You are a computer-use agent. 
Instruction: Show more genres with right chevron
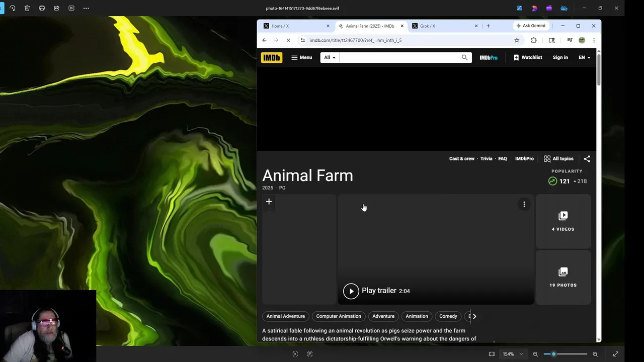coord(474,316)
